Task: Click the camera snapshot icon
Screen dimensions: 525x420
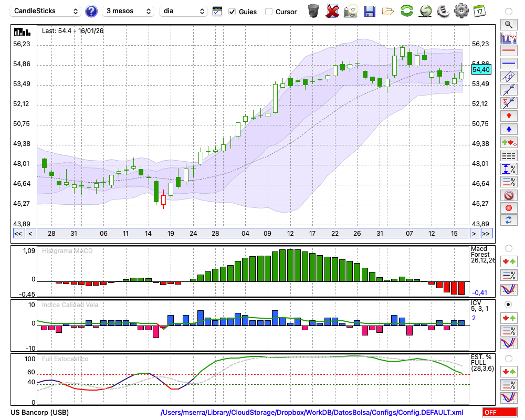Action: coord(351,10)
